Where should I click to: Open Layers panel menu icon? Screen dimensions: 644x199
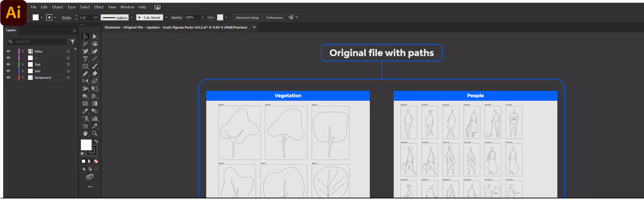75,30
